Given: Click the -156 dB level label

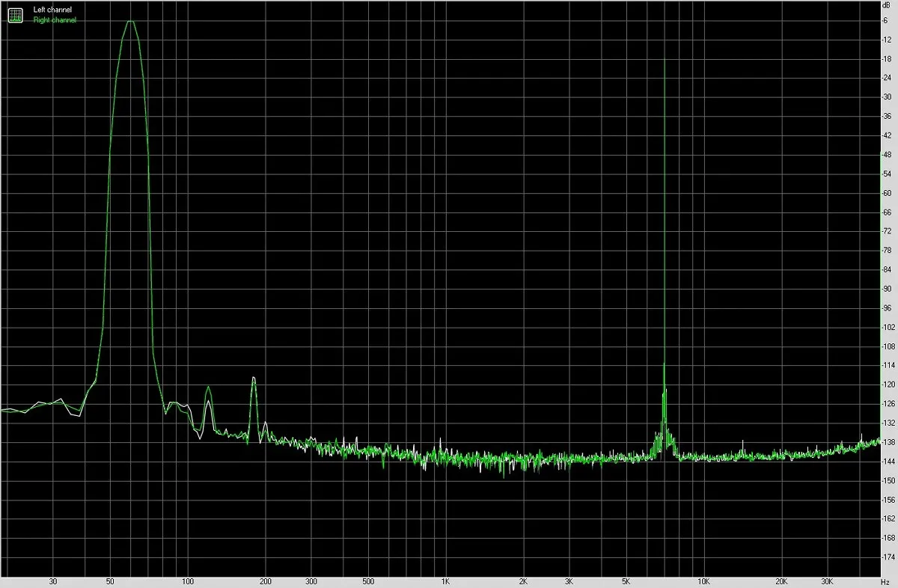Looking at the screenshot, I should pos(887,499).
